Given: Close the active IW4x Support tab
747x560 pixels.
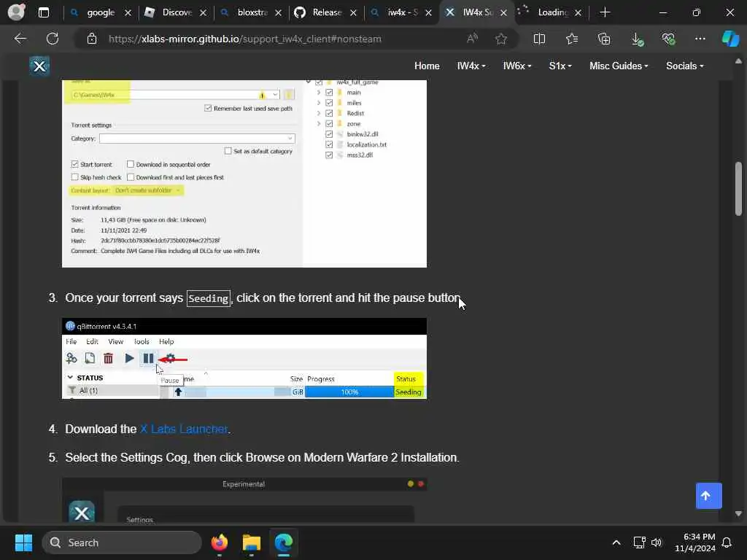Looking at the screenshot, I should coord(503,13).
